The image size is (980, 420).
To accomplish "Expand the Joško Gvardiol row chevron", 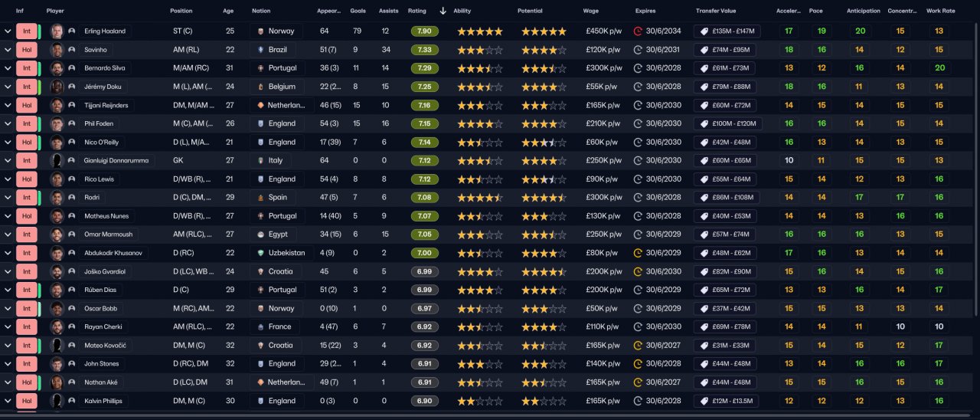I will 8,271.
